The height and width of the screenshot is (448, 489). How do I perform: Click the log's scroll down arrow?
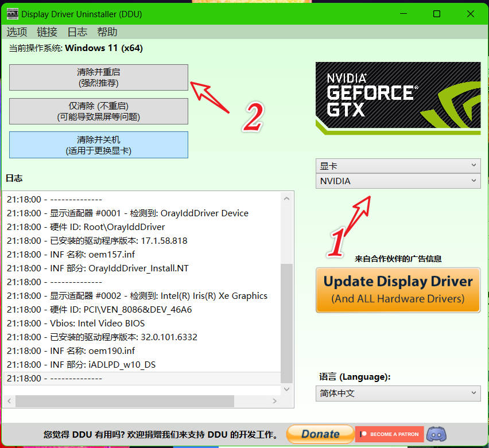click(287, 389)
